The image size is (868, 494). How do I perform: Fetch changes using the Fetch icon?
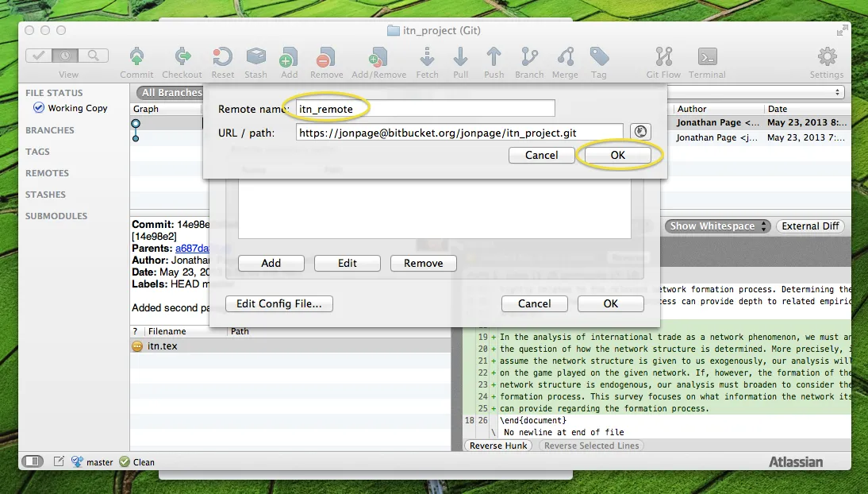(x=427, y=57)
